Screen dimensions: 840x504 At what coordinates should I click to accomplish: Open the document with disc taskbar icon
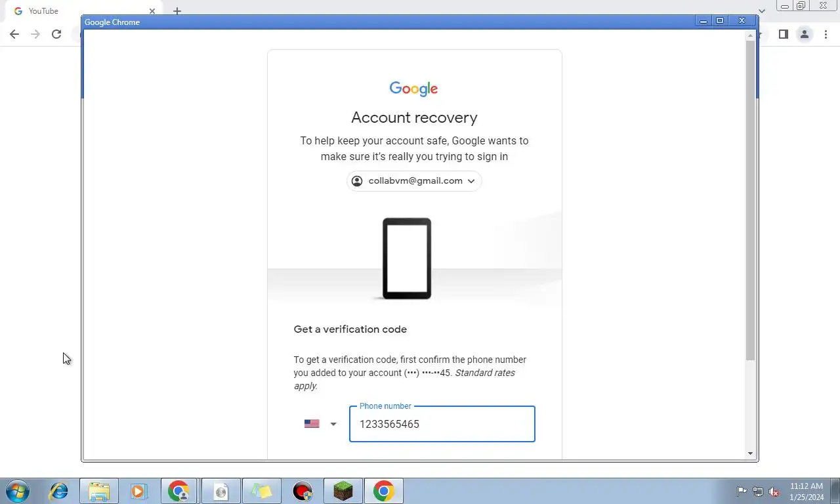click(220, 491)
